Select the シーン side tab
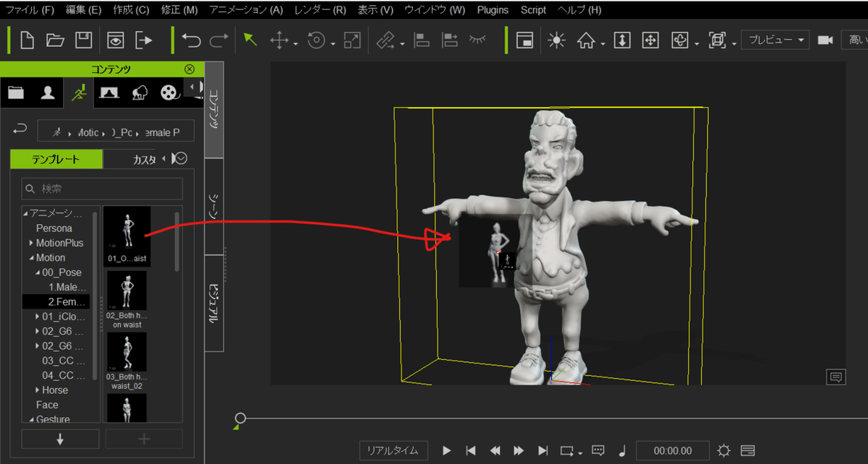The height and width of the screenshot is (464, 868). point(214,207)
